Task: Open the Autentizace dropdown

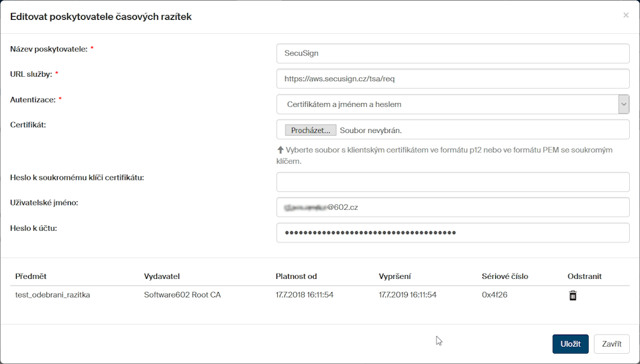Action: (x=452, y=104)
